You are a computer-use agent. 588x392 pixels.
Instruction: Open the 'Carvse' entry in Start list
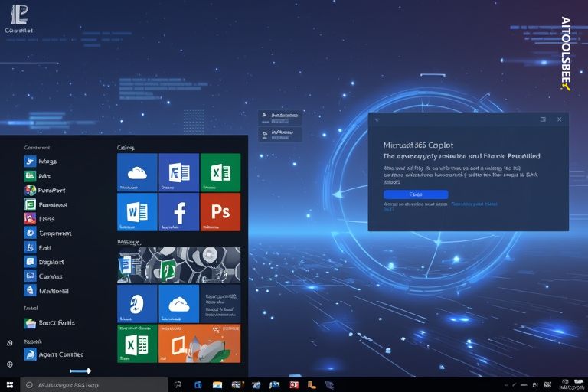pyautogui.click(x=44, y=276)
